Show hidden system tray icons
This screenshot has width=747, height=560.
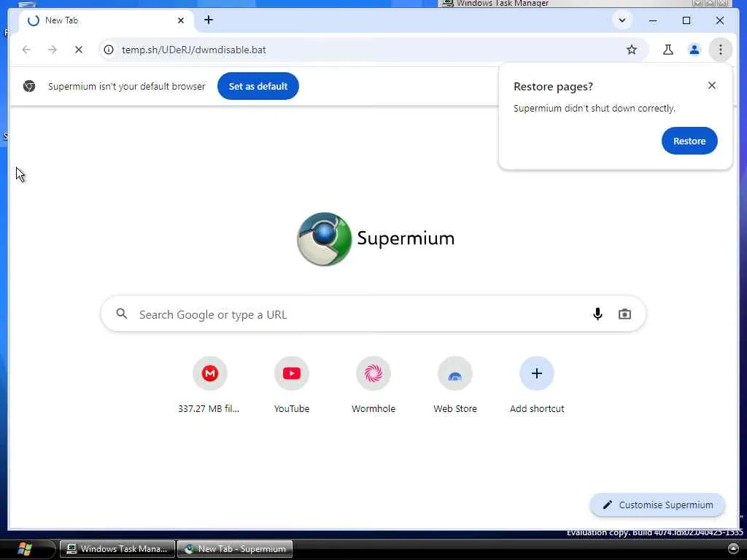[733, 549]
